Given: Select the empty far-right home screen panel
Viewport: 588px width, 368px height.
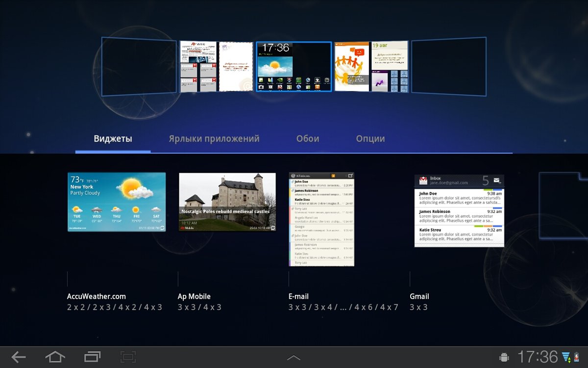Looking at the screenshot, I should (449, 66).
